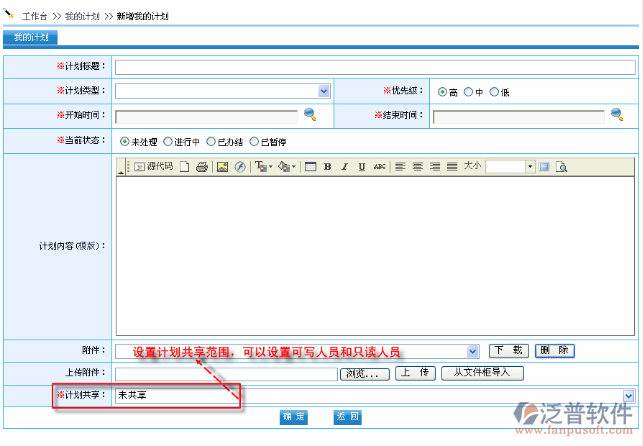Viewport: 643px width, 446px height.
Task: Select high (高) priority
Action: tap(442, 92)
